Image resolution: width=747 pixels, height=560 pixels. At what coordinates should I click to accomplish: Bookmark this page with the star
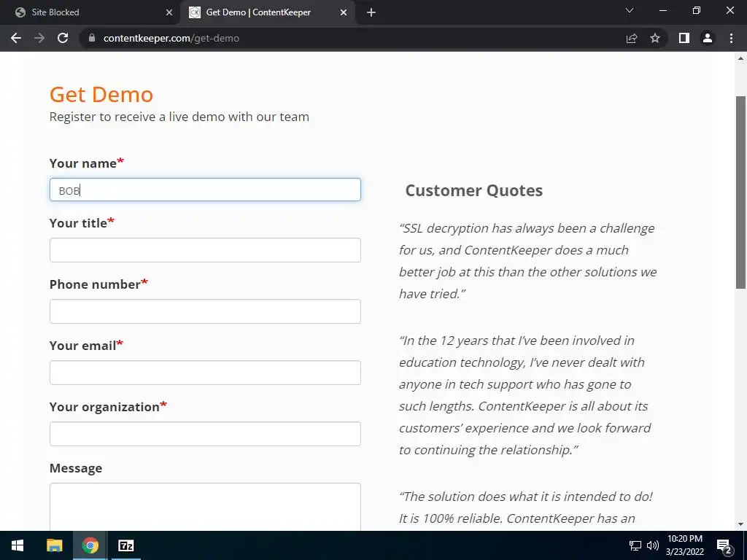(655, 38)
